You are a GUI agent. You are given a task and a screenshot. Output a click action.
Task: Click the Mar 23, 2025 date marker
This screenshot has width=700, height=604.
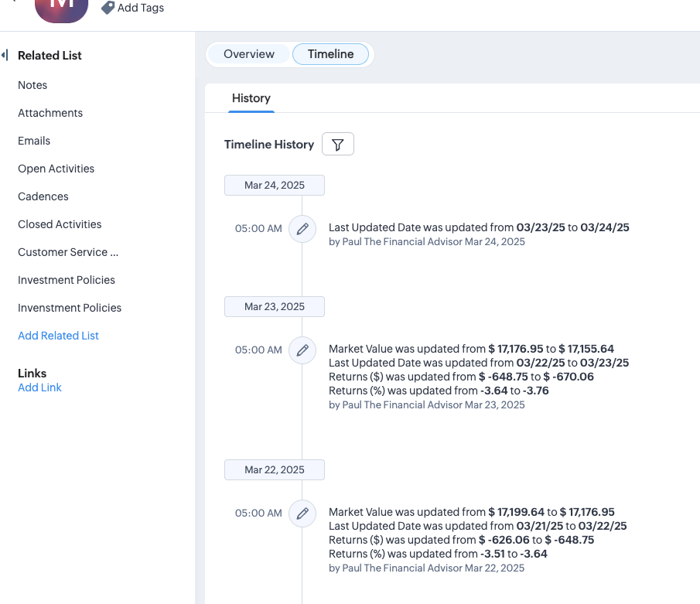click(275, 307)
